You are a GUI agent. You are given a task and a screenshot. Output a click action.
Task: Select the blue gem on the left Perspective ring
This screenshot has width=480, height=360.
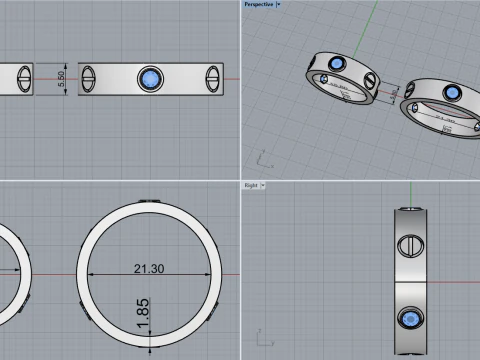coord(337,64)
